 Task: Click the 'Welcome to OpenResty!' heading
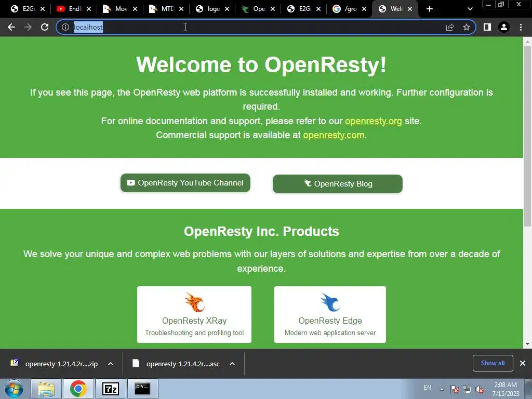(x=261, y=64)
